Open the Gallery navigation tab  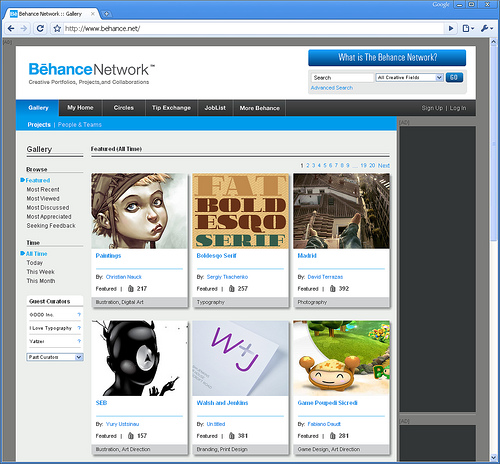click(37, 108)
